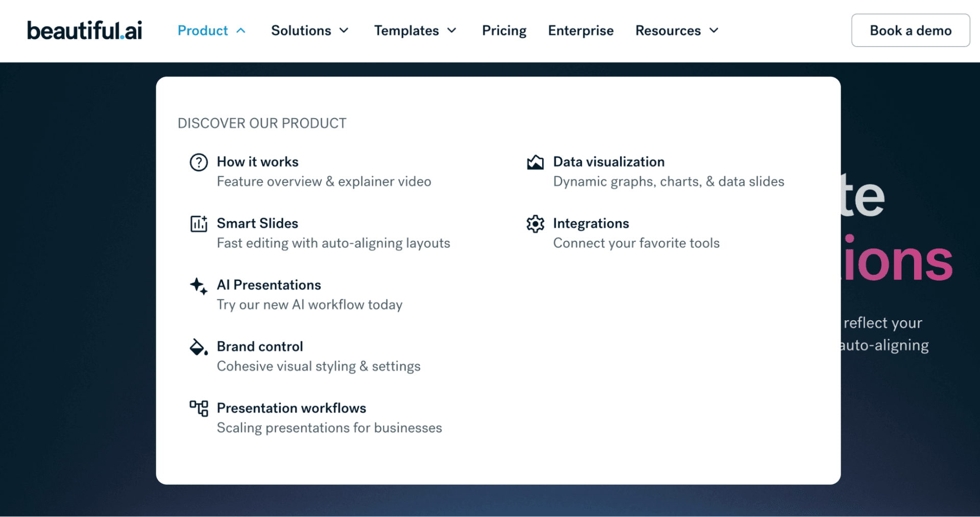Image resolution: width=980 pixels, height=517 pixels.
Task: Click the beautiful.ai logo
Action: tap(85, 31)
